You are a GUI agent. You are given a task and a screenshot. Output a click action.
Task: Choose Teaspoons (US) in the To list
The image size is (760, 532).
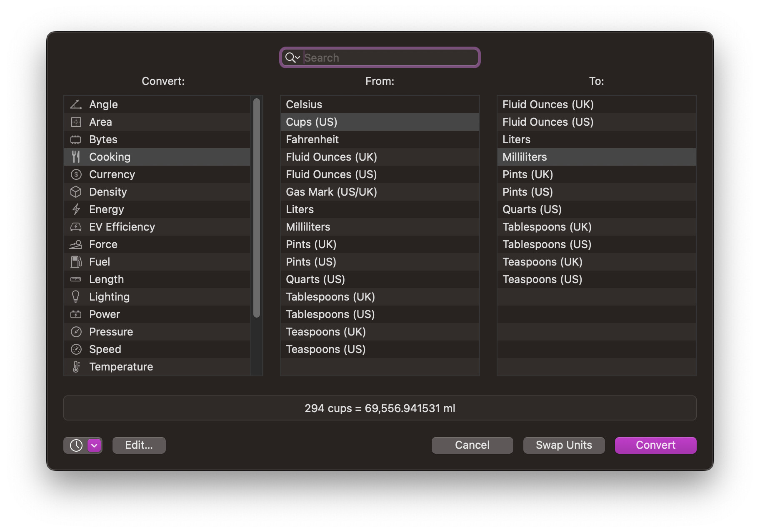click(x=597, y=279)
